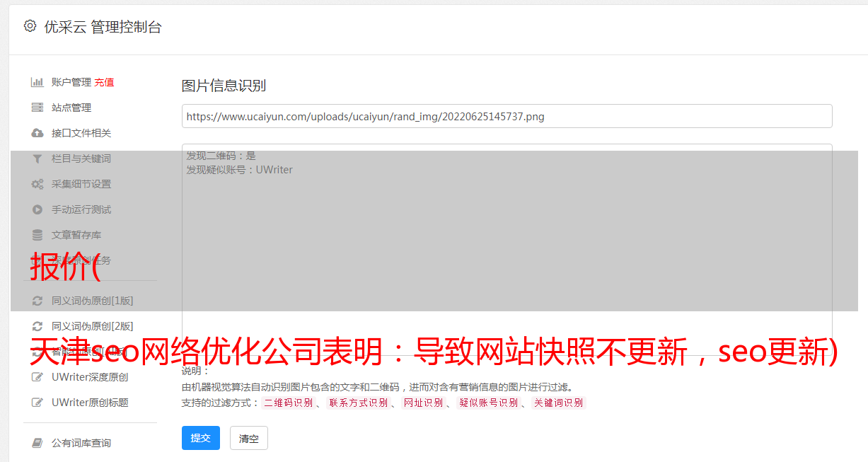Click the gear icon beside 优采云 管理控制台
Viewport: 868px width, 462px height.
click(30, 26)
